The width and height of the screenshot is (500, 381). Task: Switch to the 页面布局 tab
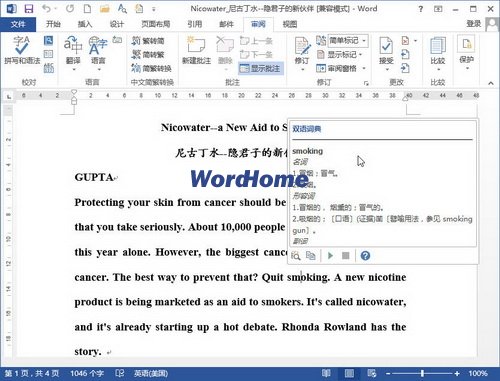click(x=156, y=24)
